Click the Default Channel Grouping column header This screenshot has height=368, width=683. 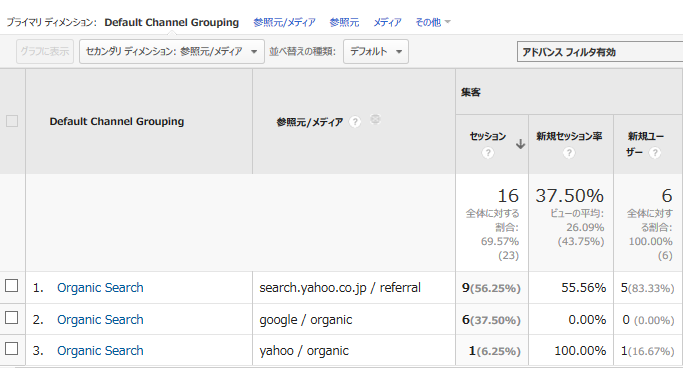coord(117,121)
